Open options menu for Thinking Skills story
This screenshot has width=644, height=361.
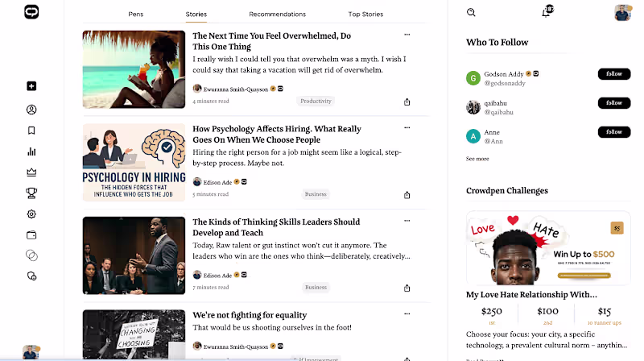(x=407, y=220)
